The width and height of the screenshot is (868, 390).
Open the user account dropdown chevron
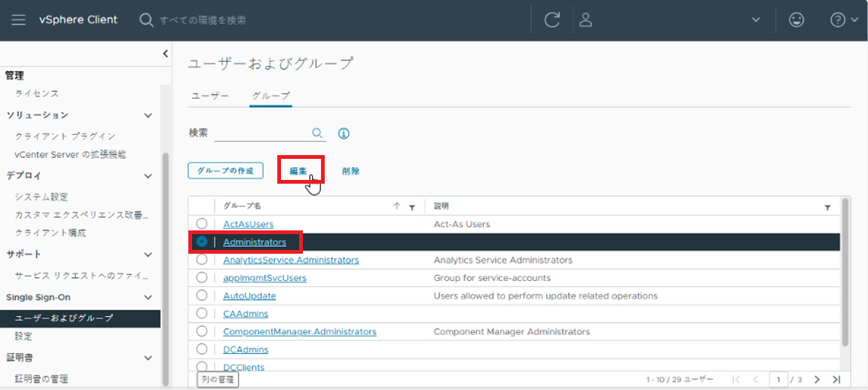point(756,20)
